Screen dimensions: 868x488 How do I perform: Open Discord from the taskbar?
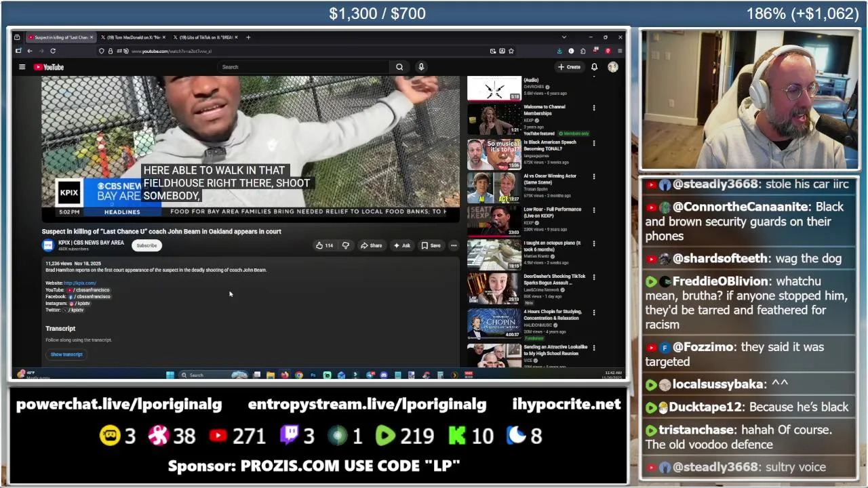[384, 375]
